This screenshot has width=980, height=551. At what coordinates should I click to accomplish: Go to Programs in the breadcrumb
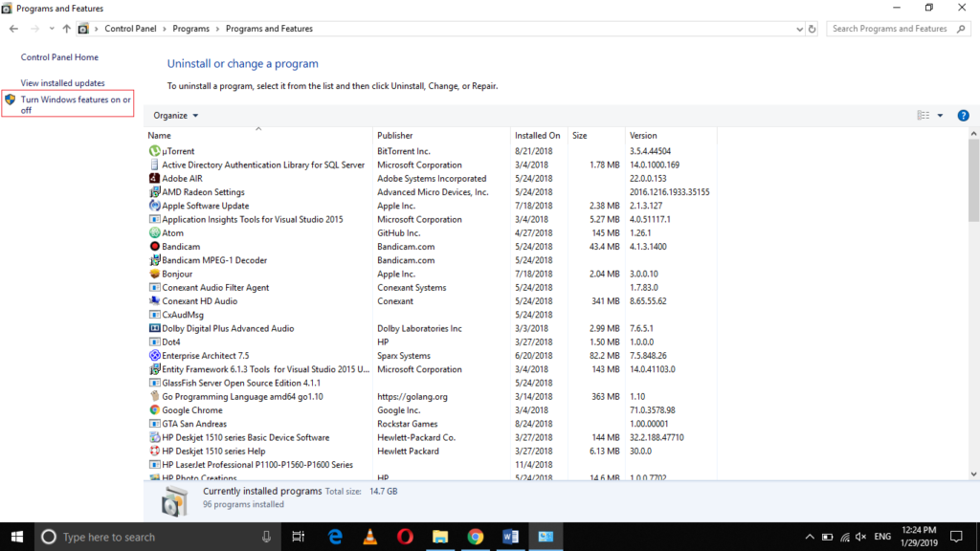coord(190,29)
